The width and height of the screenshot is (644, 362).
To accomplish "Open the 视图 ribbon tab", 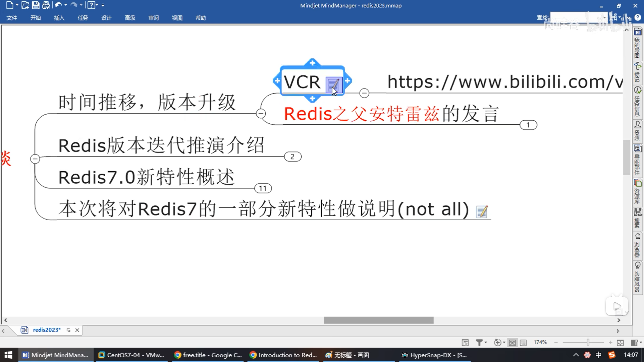I will coord(177,18).
